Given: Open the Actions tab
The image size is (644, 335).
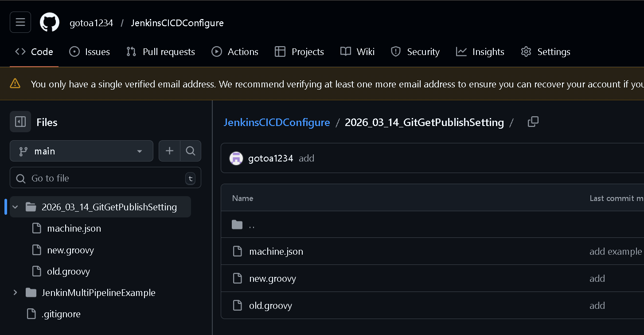Looking at the screenshot, I should click(235, 52).
